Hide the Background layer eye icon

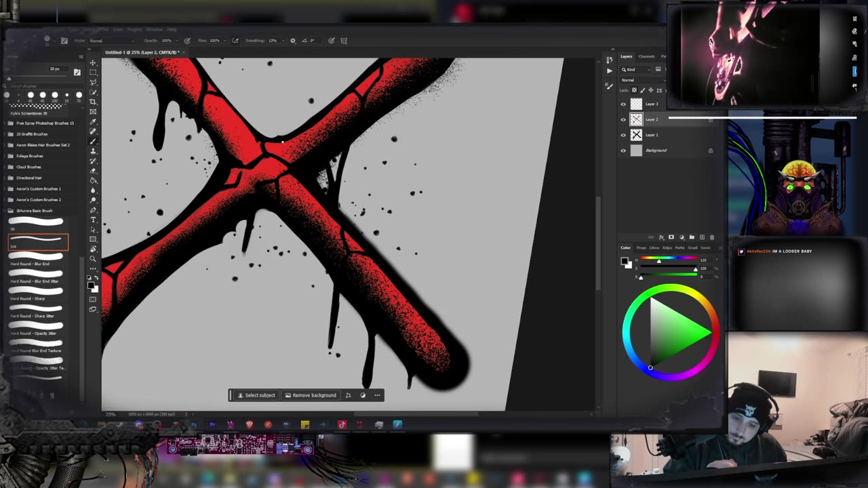click(623, 150)
